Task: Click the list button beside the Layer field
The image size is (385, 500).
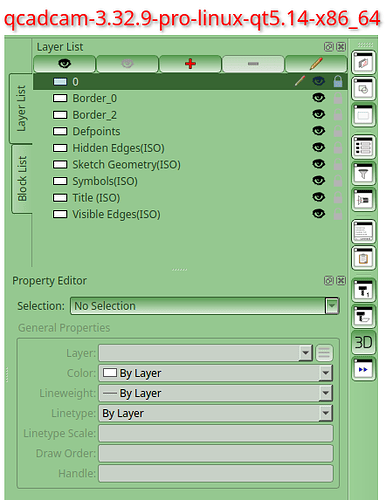Action: click(x=324, y=353)
